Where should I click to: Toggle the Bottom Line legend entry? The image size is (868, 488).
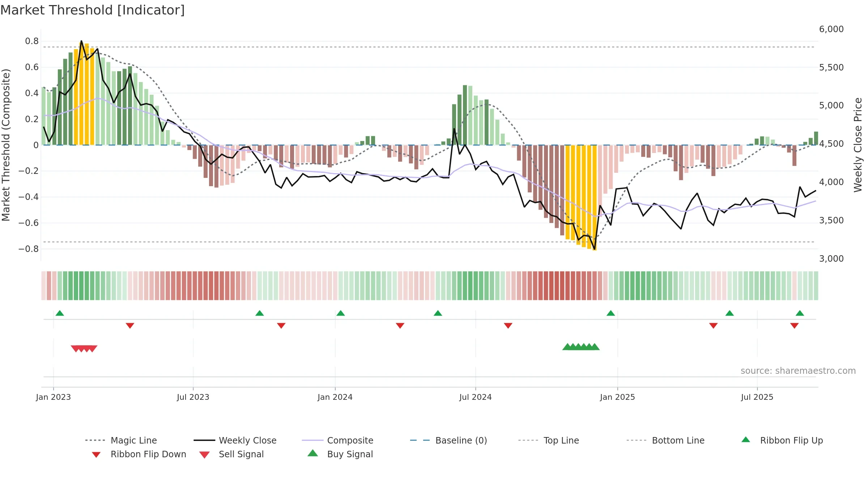click(x=665, y=440)
